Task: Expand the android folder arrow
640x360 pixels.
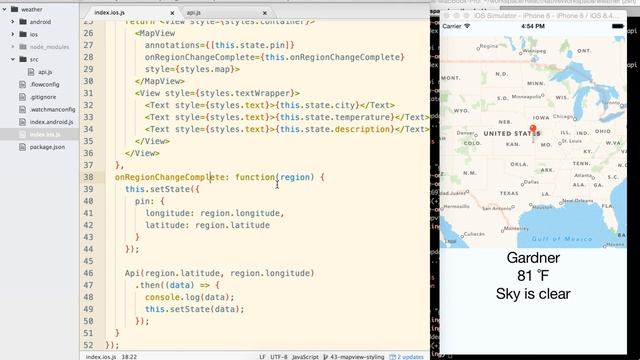Action: (x=13, y=22)
